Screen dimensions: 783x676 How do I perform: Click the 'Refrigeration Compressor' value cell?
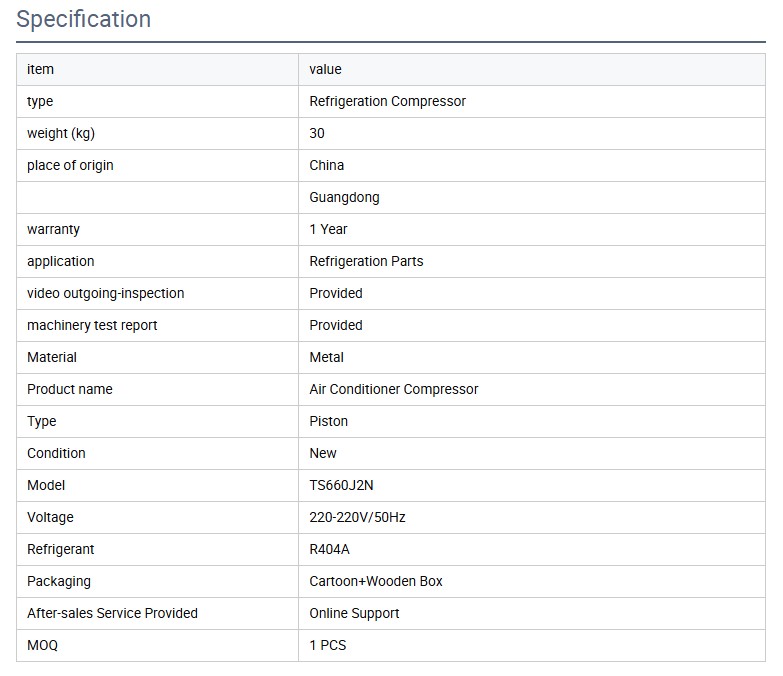pos(388,101)
